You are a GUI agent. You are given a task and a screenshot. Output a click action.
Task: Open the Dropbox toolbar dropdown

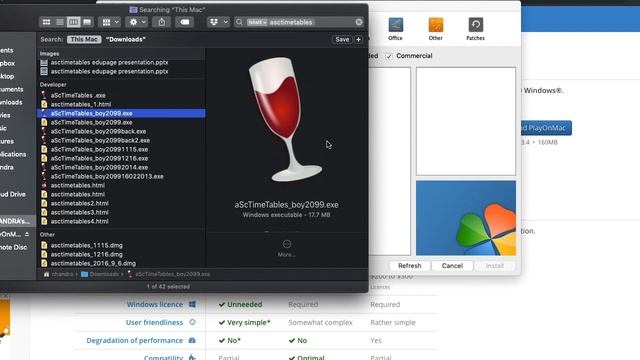coord(218,22)
